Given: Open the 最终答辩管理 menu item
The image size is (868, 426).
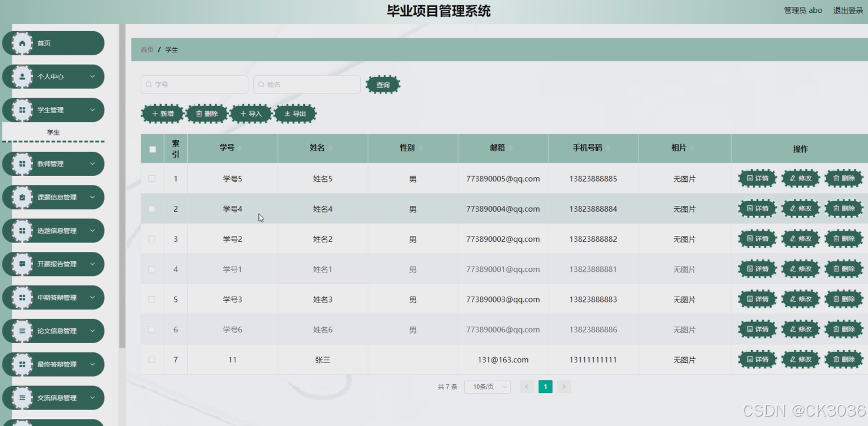Looking at the screenshot, I should tap(54, 364).
